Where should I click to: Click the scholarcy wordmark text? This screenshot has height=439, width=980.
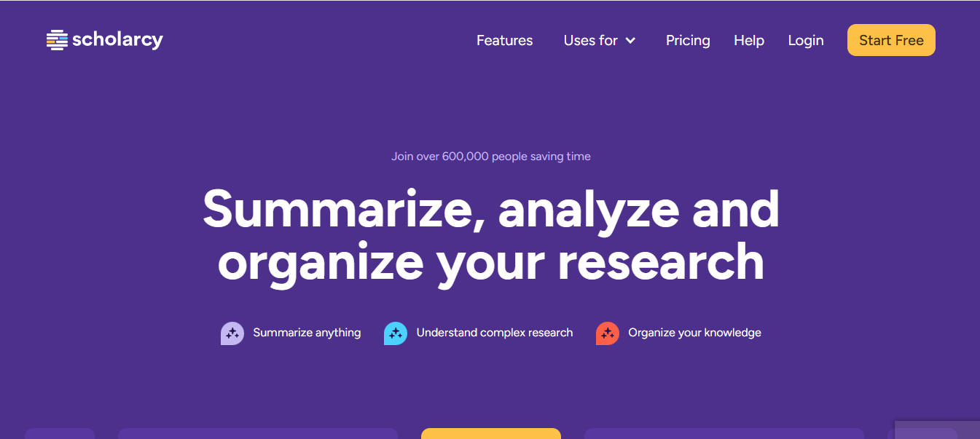(x=117, y=40)
